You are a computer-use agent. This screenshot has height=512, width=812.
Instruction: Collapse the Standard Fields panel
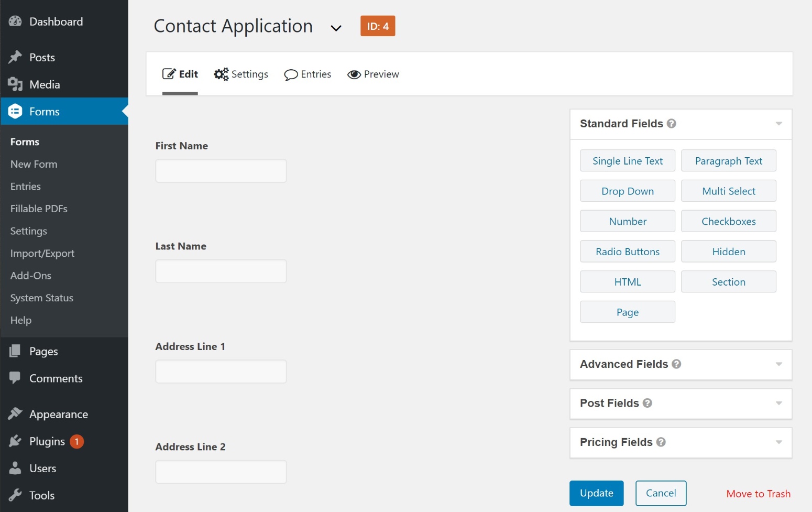coord(778,124)
